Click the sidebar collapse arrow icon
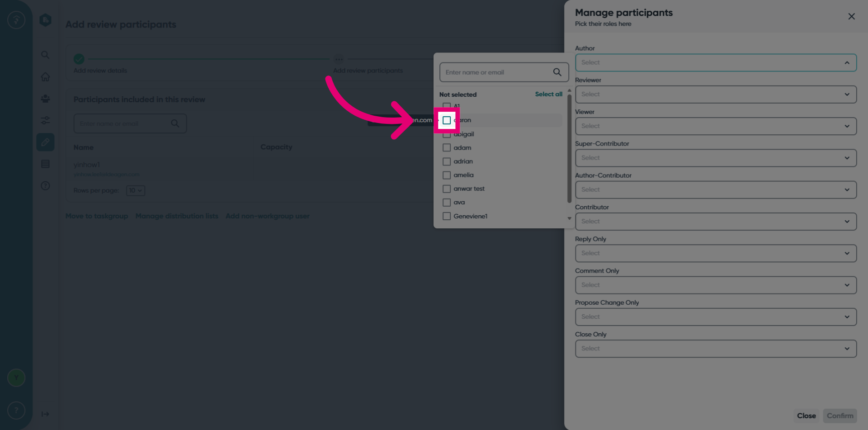This screenshot has width=868, height=430. click(45, 414)
